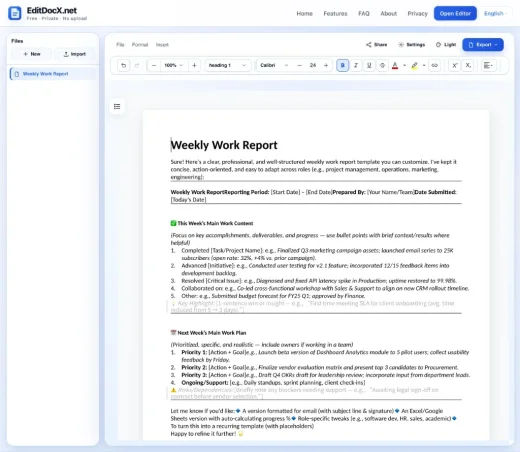Open the font color picker arrow
The height and width of the screenshot is (452, 520).
point(404,65)
